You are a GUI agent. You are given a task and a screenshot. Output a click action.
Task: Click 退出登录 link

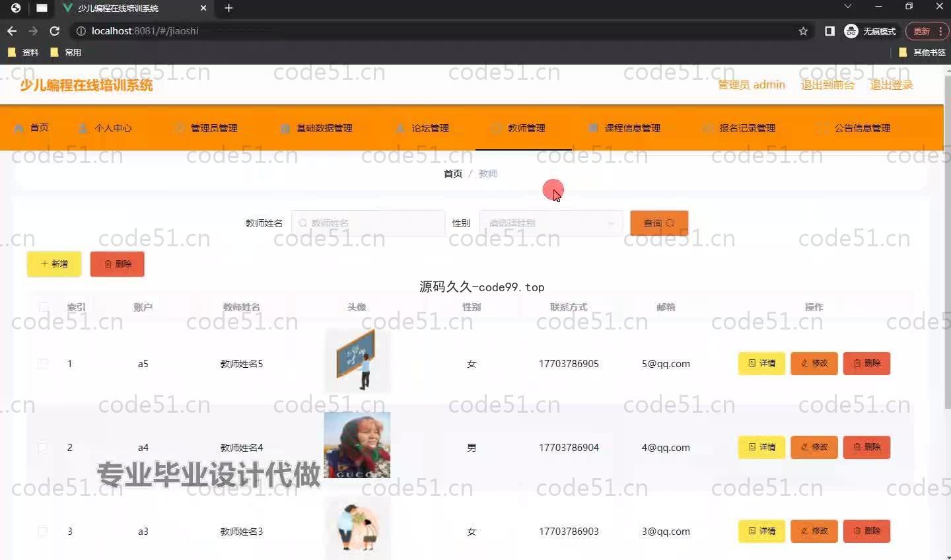coord(891,85)
